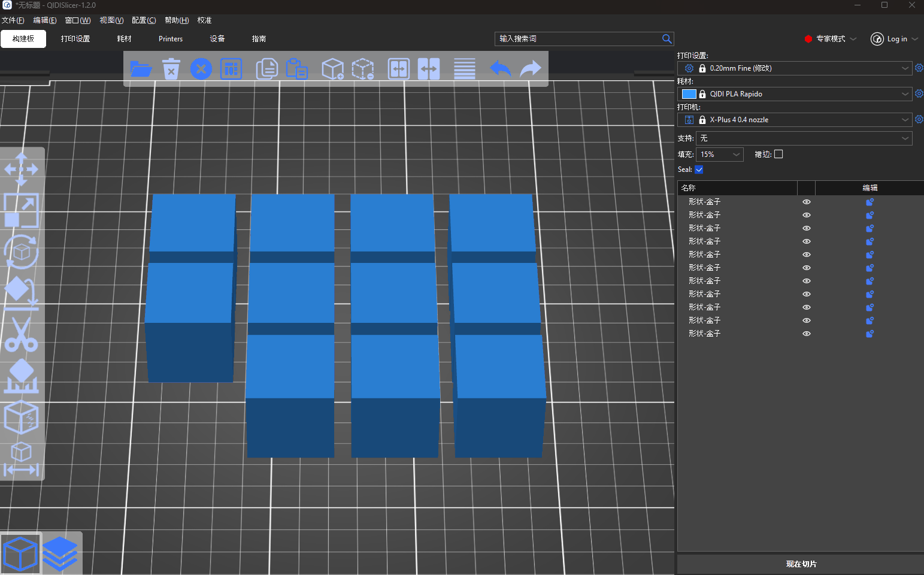Switch to the 耗材 tab
924x575 pixels.
[x=125, y=39]
